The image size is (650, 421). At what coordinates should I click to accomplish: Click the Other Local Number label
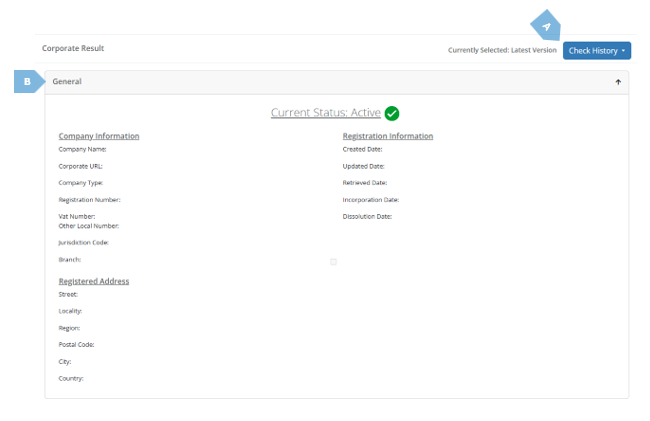[x=89, y=226]
